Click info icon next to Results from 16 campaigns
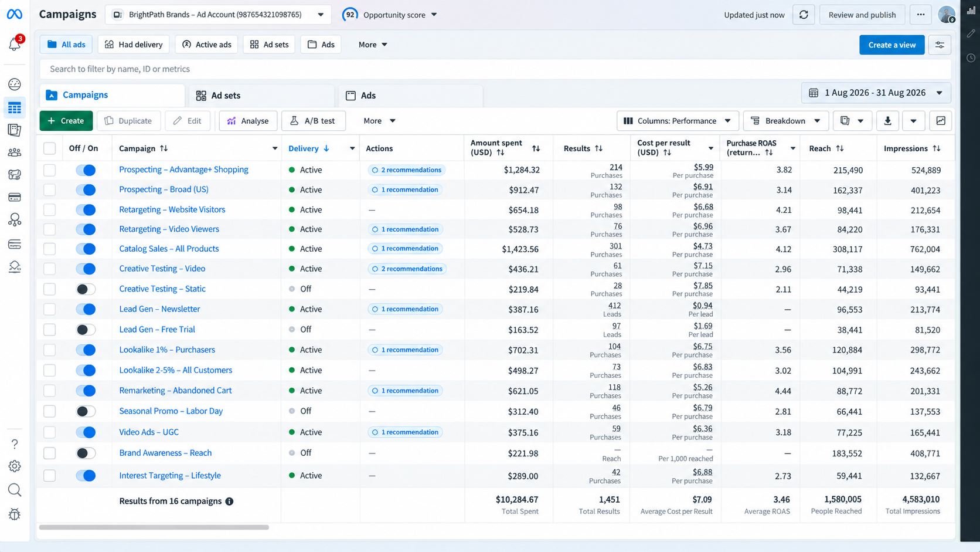Viewport: 980px width, 552px height. click(x=229, y=502)
